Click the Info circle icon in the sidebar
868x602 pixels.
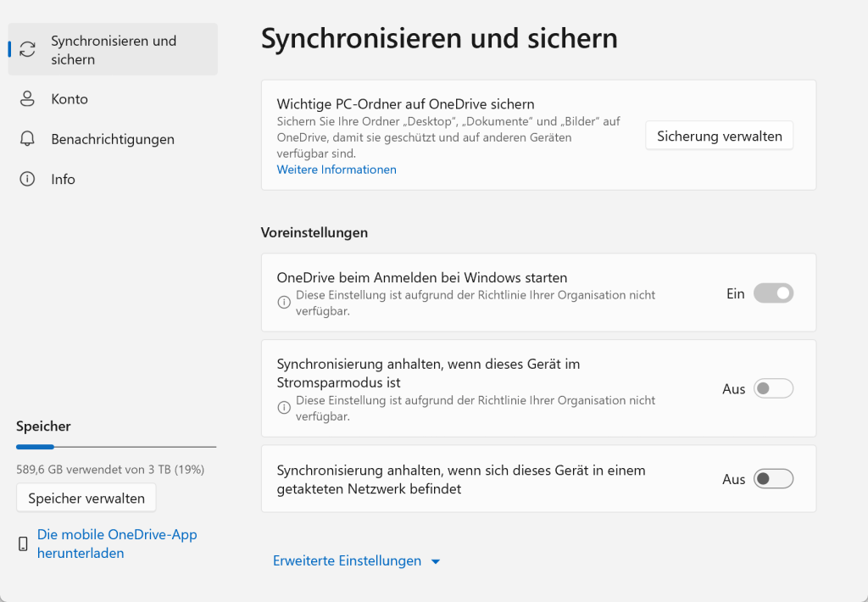pos(29,179)
